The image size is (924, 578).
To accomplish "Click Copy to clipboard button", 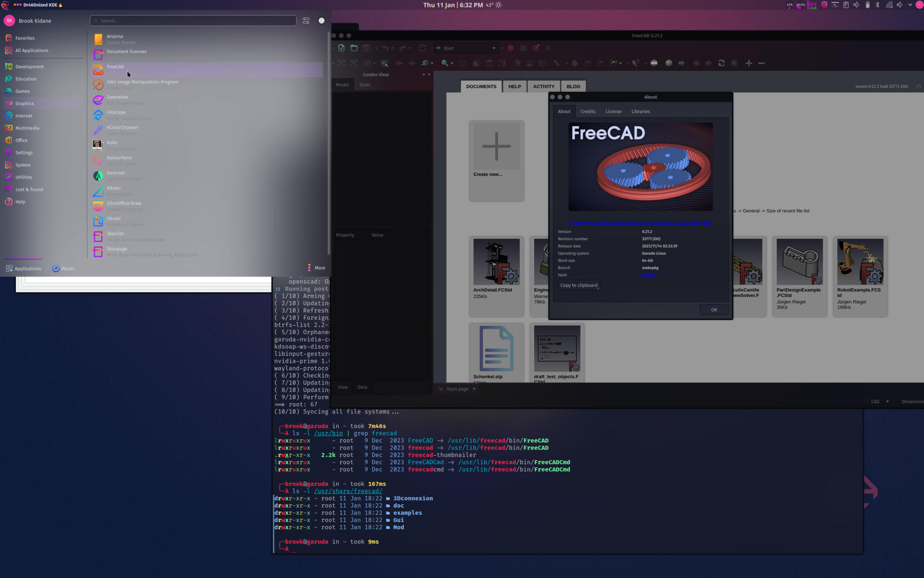I will [578, 286].
